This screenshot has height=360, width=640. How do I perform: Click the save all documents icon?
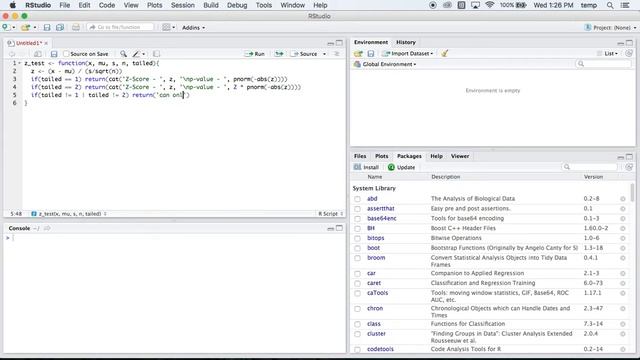coord(60,27)
